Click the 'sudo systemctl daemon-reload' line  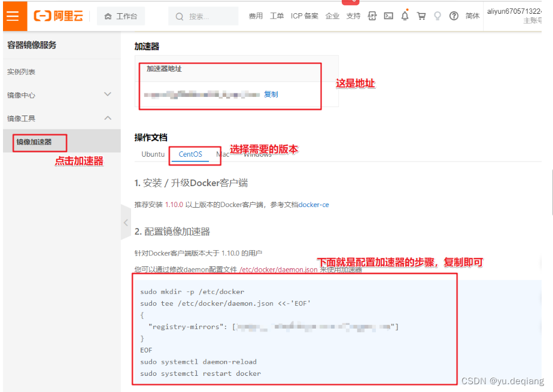pos(199,361)
